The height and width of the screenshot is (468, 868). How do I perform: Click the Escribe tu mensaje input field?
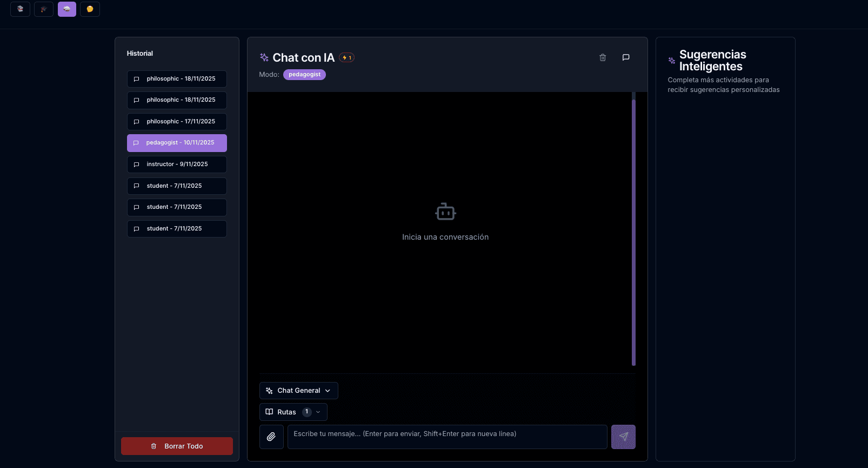point(447,437)
